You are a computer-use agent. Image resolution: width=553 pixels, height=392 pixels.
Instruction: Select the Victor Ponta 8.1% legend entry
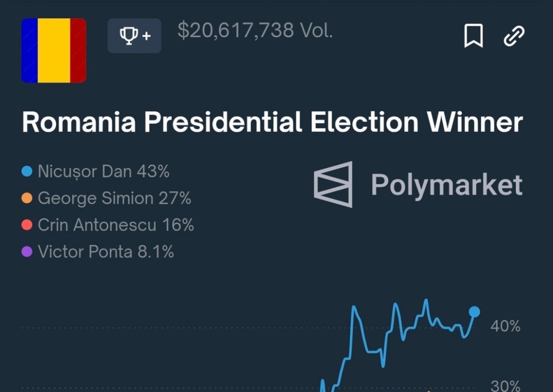(105, 252)
